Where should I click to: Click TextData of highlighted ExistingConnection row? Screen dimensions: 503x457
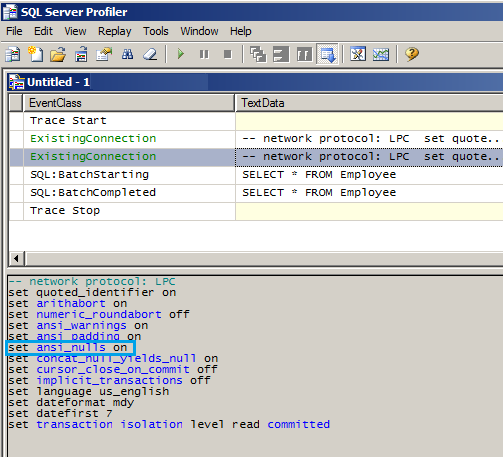click(369, 157)
